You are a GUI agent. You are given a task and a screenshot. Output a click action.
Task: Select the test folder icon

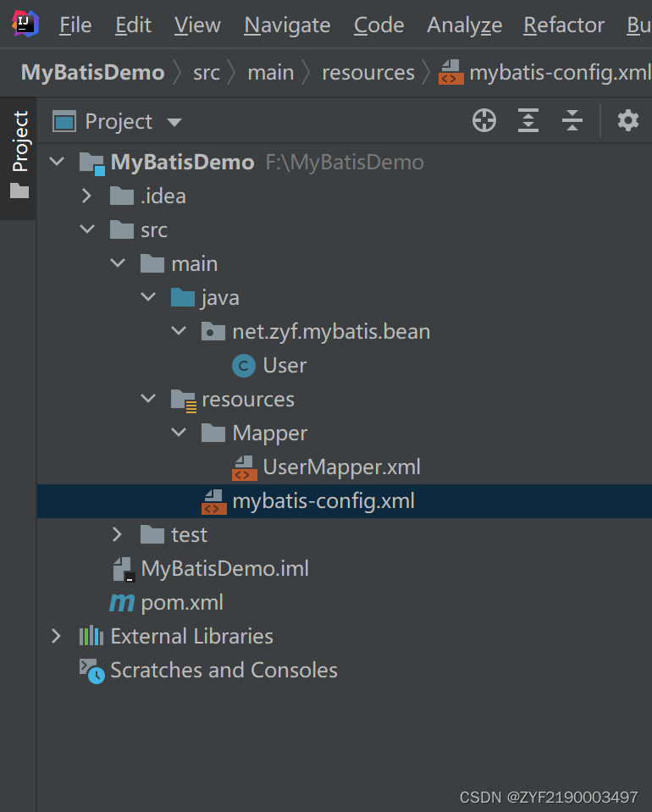pyautogui.click(x=152, y=534)
